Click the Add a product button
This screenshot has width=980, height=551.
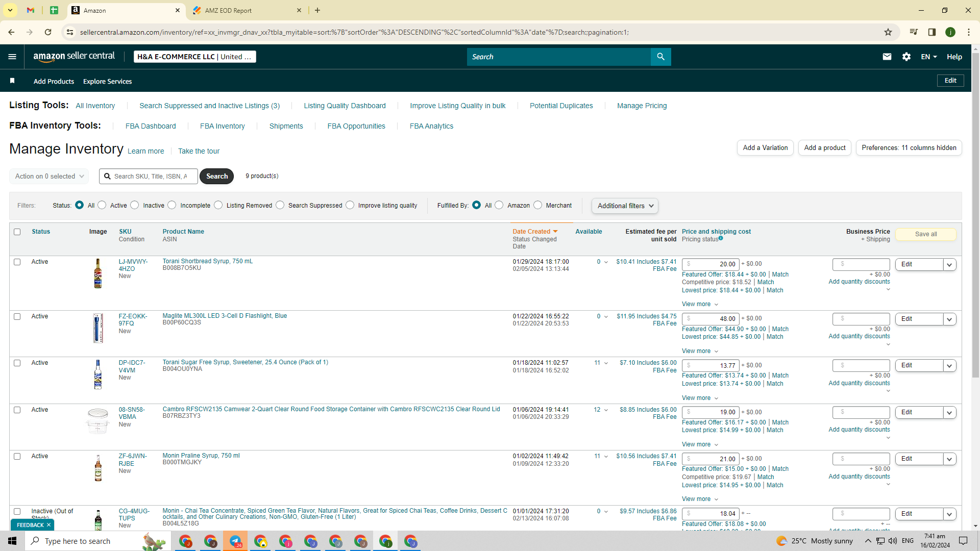[x=825, y=147]
